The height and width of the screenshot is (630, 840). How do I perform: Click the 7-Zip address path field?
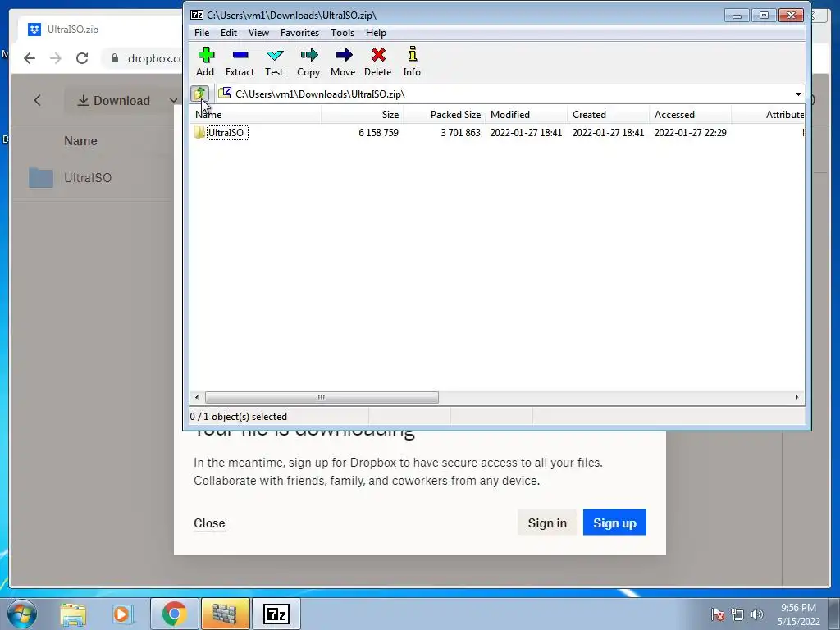pyautogui.click(x=504, y=94)
